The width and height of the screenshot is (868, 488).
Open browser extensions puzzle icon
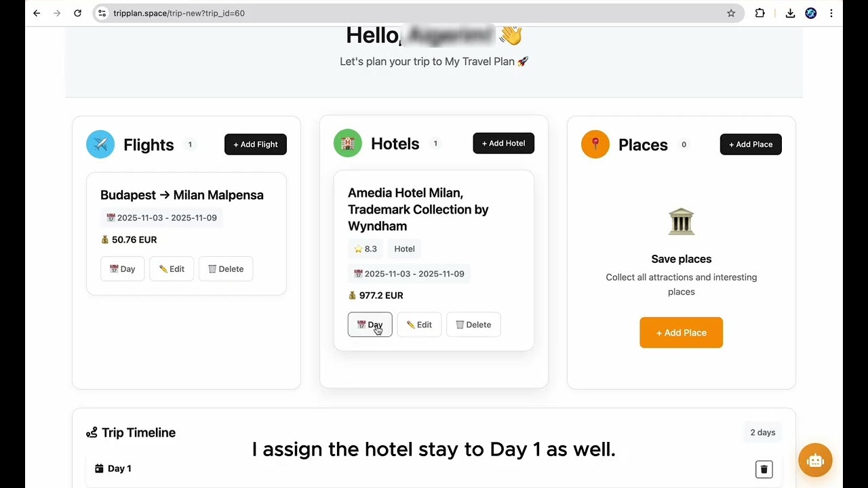[x=759, y=13]
